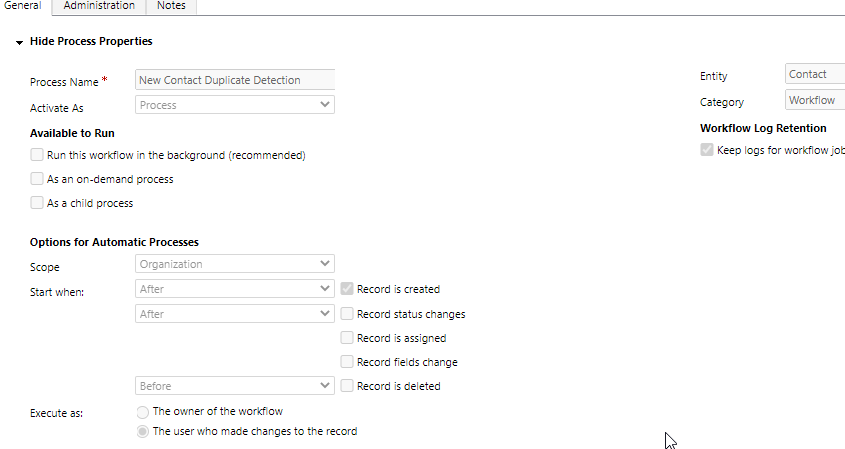Switch to the Administration tab
This screenshot has width=845, height=449.
98,6
